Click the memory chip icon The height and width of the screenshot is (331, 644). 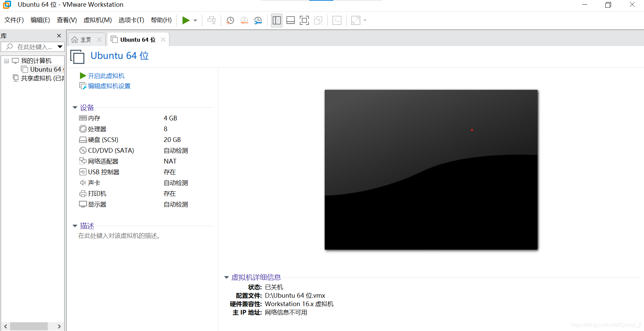(x=83, y=118)
